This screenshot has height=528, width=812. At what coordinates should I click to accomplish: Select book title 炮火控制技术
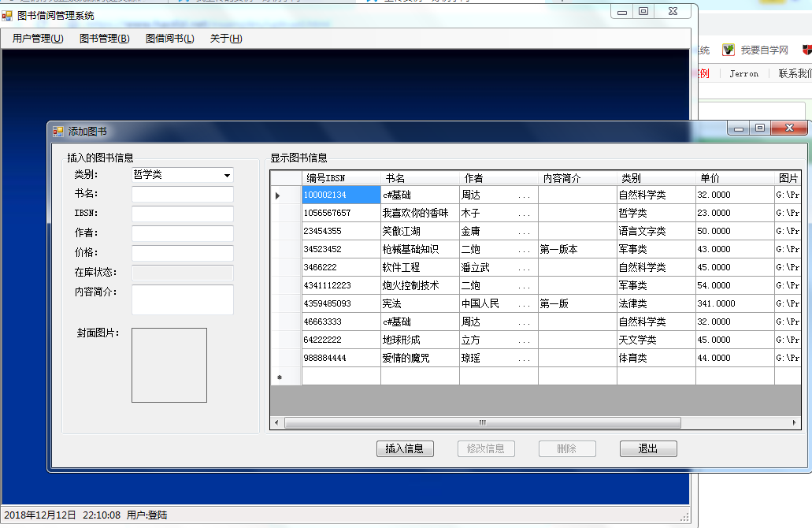pos(420,285)
